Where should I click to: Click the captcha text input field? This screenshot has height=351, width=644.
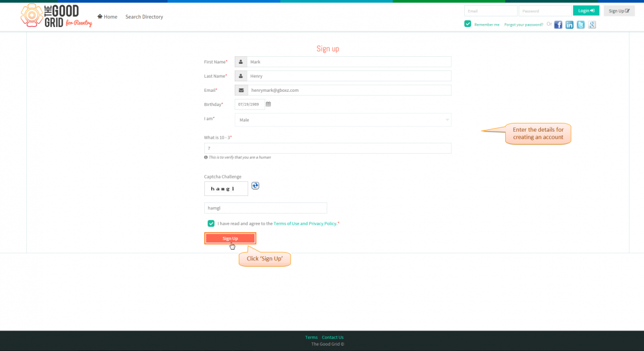click(265, 208)
